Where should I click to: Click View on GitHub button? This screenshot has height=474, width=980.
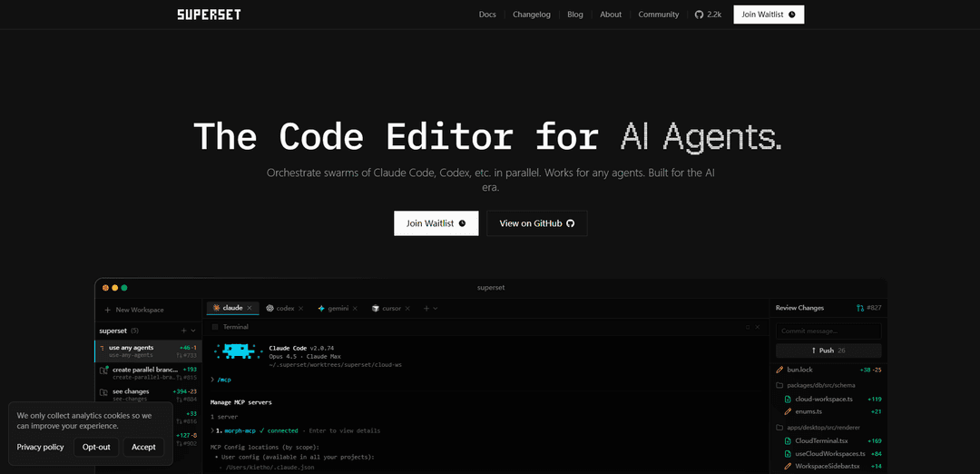pyautogui.click(x=536, y=223)
